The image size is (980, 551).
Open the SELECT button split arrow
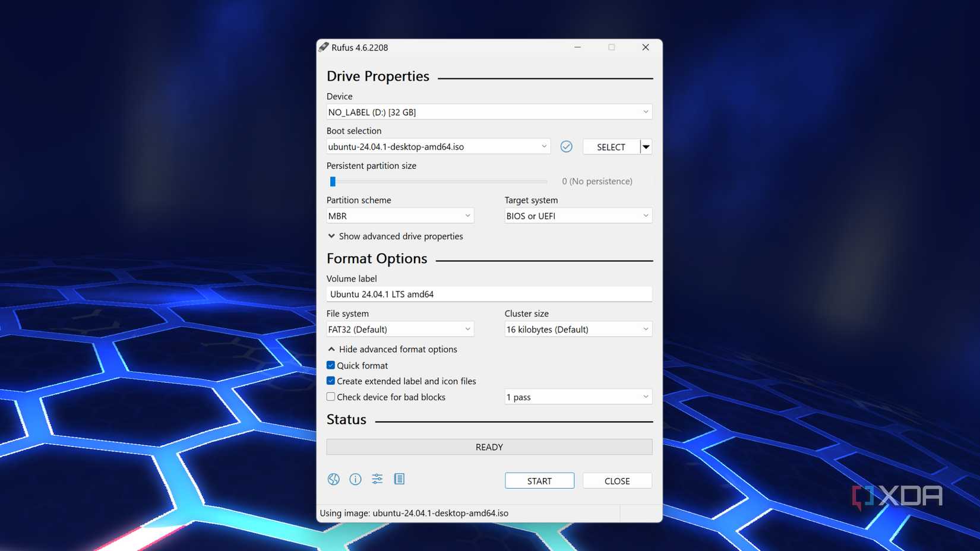pos(646,147)
